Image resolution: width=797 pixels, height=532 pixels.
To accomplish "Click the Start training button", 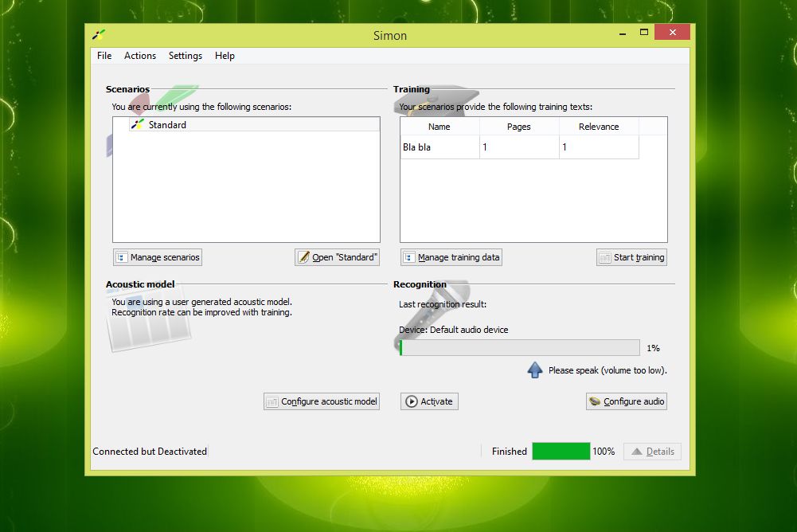I will tap(632, 257).
